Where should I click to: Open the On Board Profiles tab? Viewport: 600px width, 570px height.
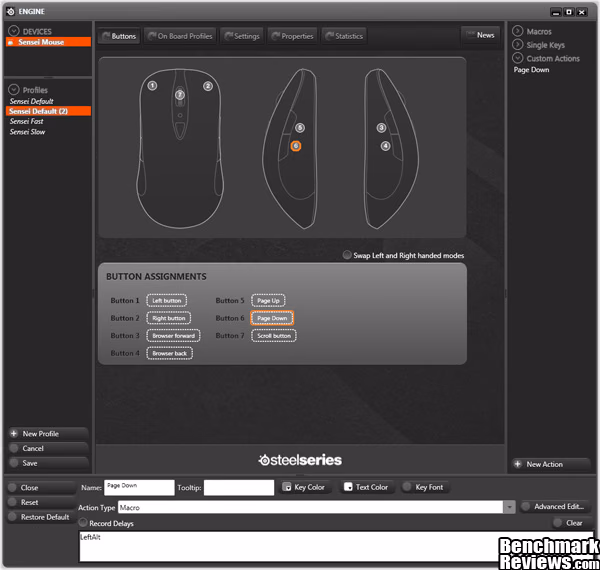(x=180, y=36)
